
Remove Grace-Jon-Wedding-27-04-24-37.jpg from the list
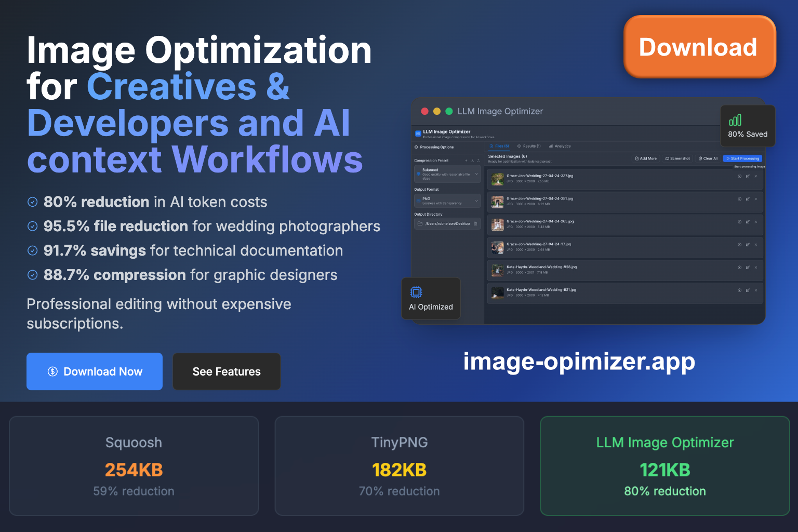pyautogui.click(x=756, y=245)
